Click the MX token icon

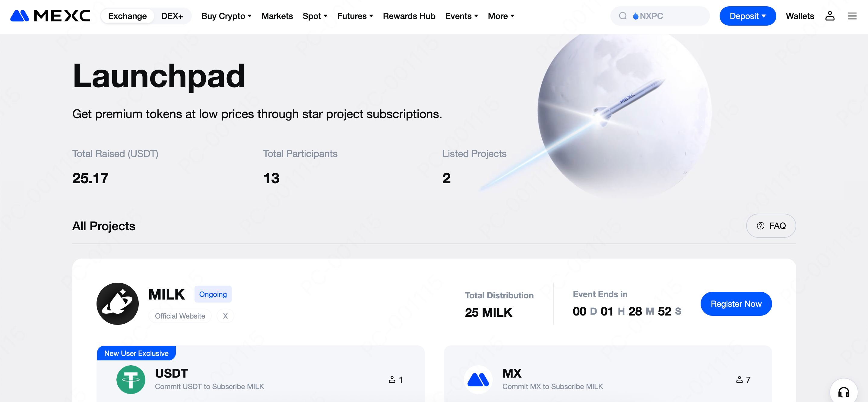point(478,379)
